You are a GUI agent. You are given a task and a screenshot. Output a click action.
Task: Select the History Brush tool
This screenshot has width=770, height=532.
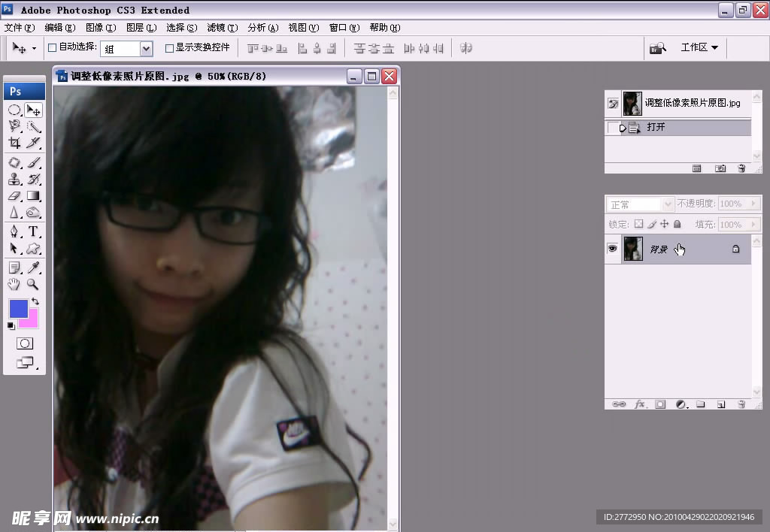[33, 179]
